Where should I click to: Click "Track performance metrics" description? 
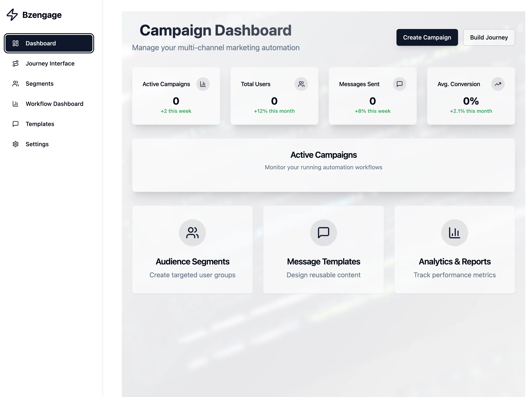[454, 275]
